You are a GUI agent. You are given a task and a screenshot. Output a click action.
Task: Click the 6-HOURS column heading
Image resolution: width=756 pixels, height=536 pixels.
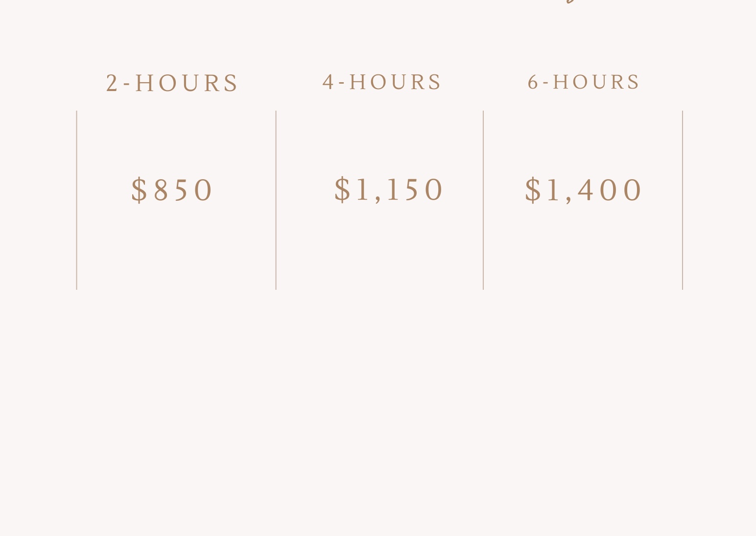pos(584,82)
